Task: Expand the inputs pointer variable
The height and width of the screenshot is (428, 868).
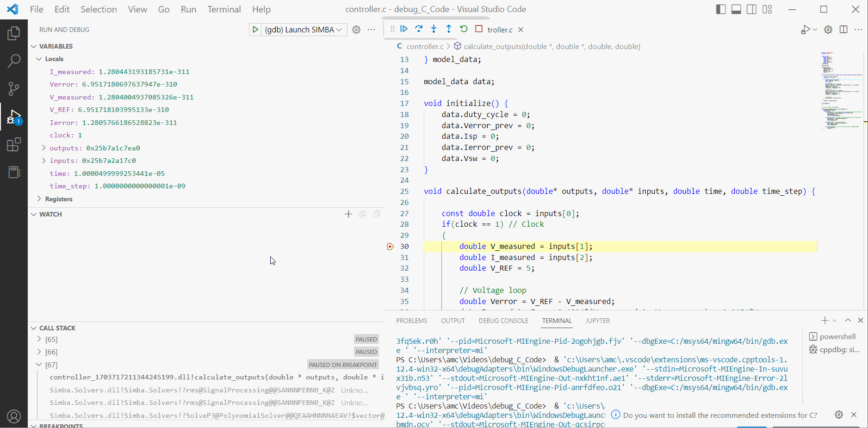Action: [x=44, y=161]
